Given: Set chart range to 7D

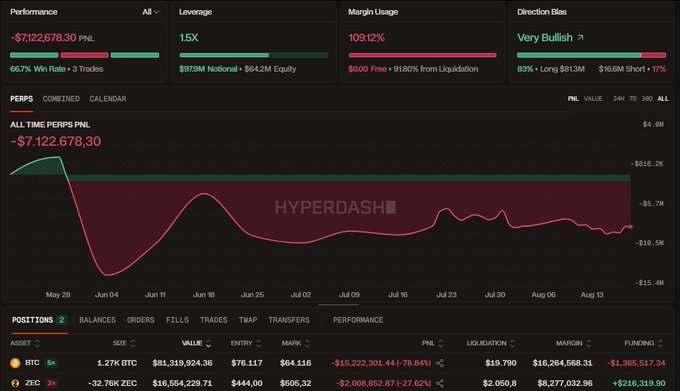Looking at the screenshot, I should coord(633,99).
